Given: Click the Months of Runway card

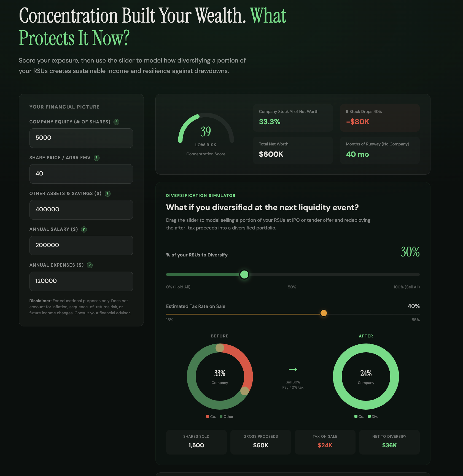Looking at the screenshot, I should pyautogui.click(x=379, y=150).
